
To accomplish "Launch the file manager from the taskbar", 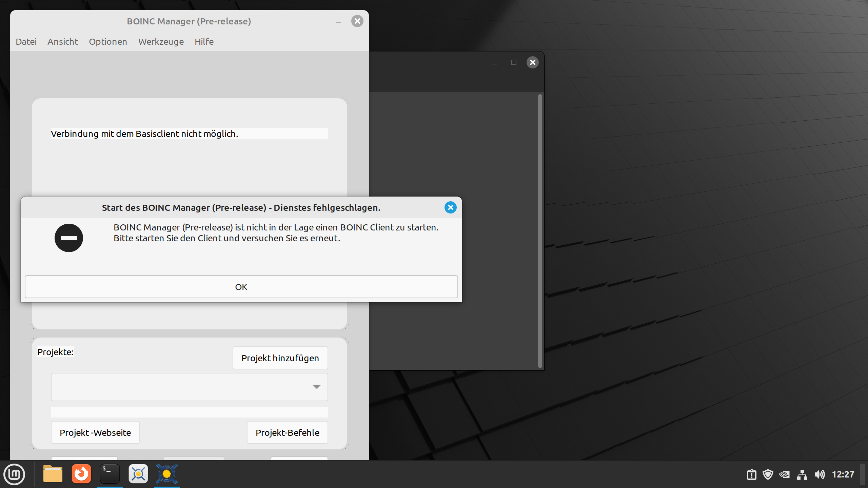I will [53, 474].
